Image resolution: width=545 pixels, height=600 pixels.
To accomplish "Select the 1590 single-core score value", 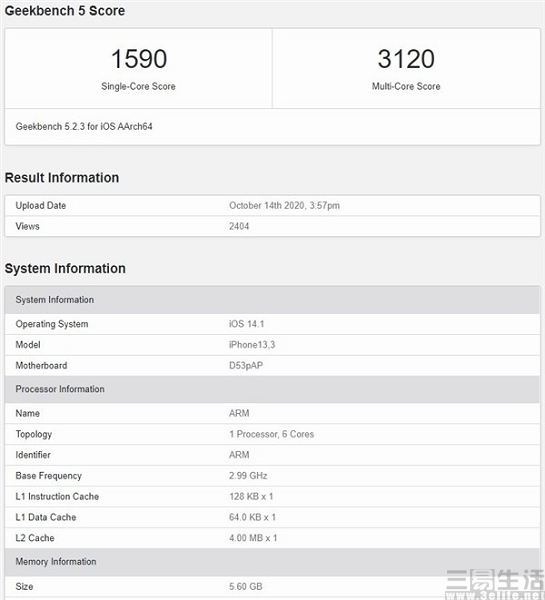I will (139, 59).
